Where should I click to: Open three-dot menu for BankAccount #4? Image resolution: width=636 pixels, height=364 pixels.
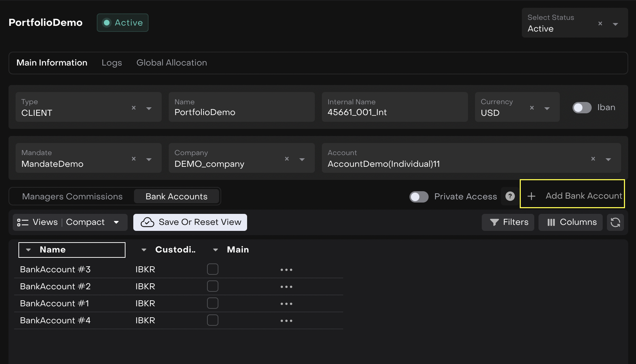click(x=286, y=321)
